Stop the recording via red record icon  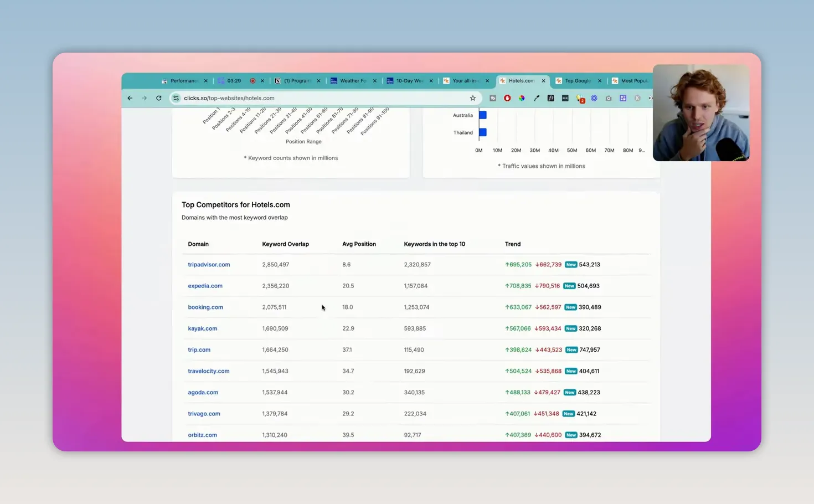253,81
